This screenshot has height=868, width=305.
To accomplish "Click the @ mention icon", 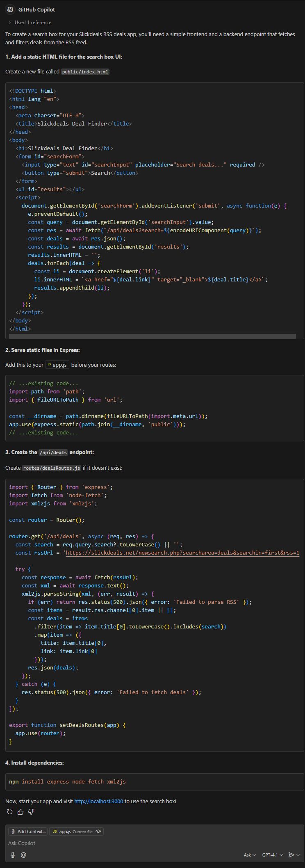I will point(23,855).
